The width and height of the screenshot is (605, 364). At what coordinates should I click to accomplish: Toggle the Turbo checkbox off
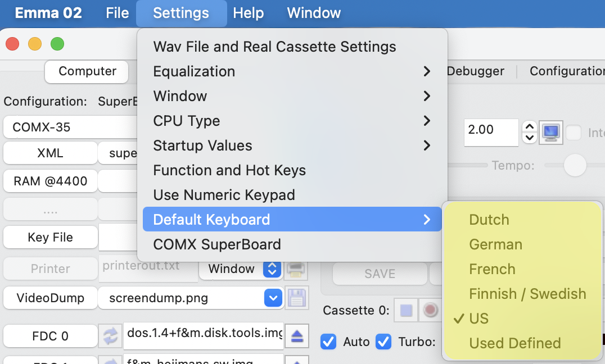click(383, 342)
